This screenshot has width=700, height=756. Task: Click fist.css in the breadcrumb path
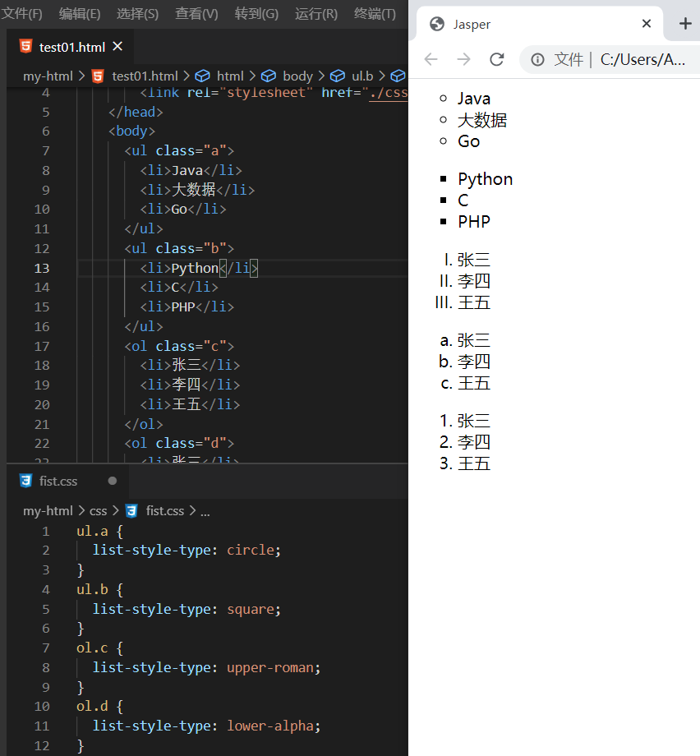click(x=165, y=510)
